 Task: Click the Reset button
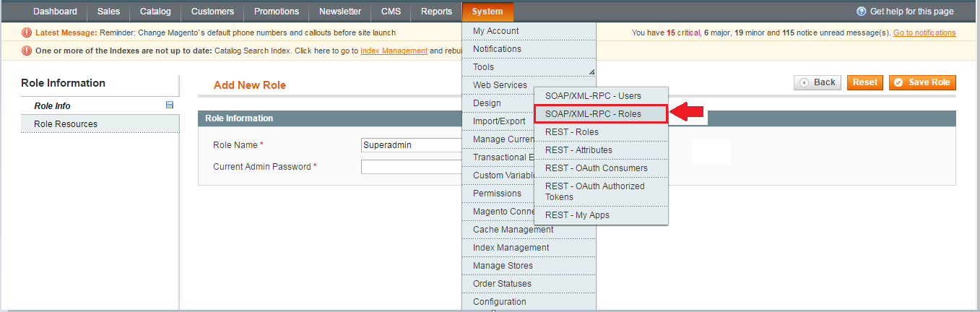click(864, 82)
